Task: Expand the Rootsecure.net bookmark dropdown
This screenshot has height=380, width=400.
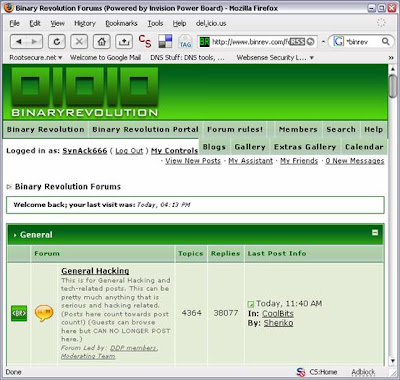Action: [36, 58]
